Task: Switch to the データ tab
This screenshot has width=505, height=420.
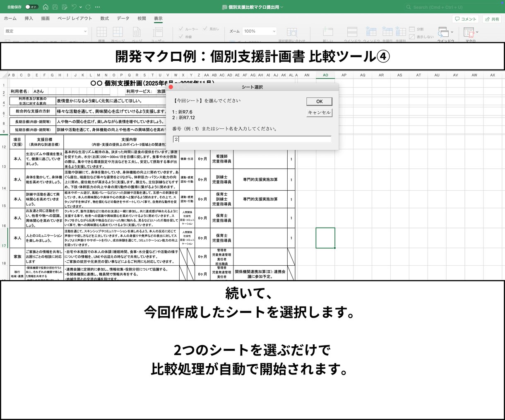Action: [123, 19]
